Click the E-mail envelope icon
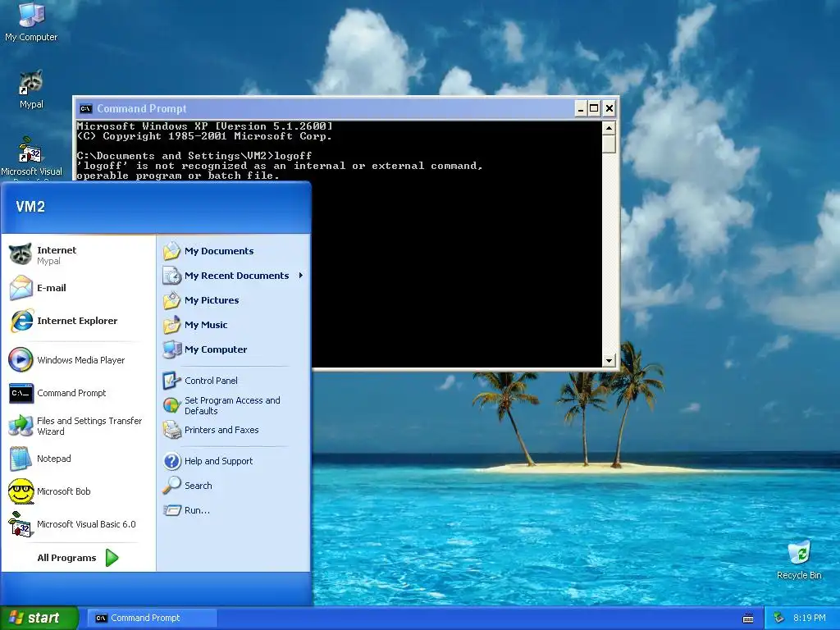Image resolution: width=840 pixels, height=630 pixels. (x=21, y=288)
